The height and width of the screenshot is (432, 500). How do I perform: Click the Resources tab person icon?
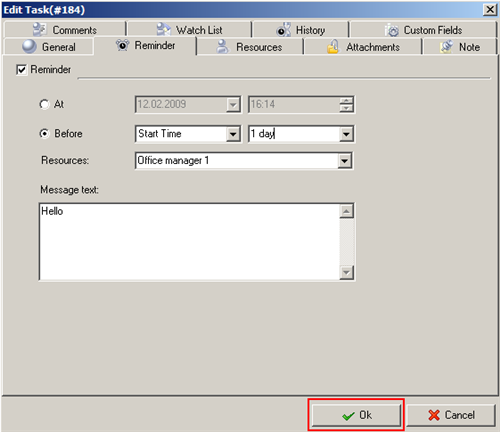(223, 46)
